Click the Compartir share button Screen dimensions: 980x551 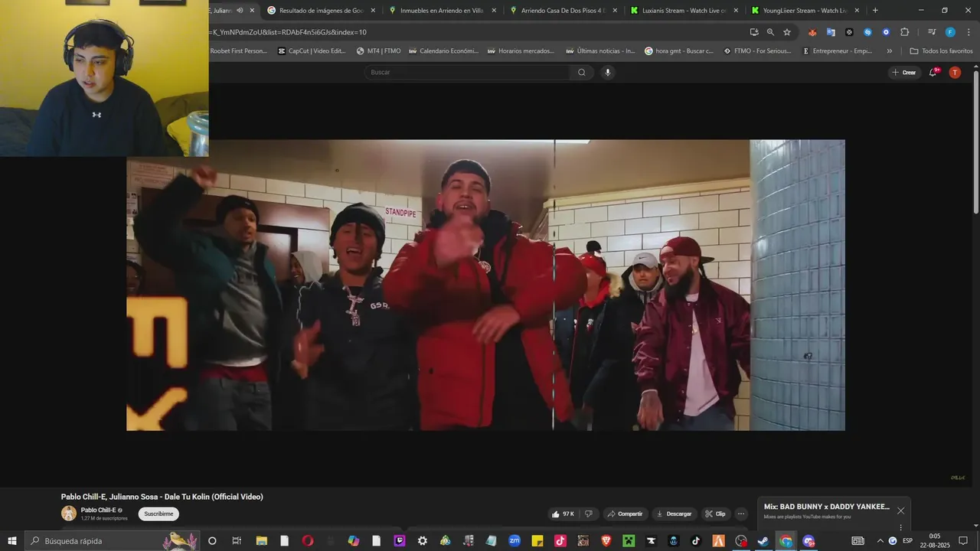point(625,514)
